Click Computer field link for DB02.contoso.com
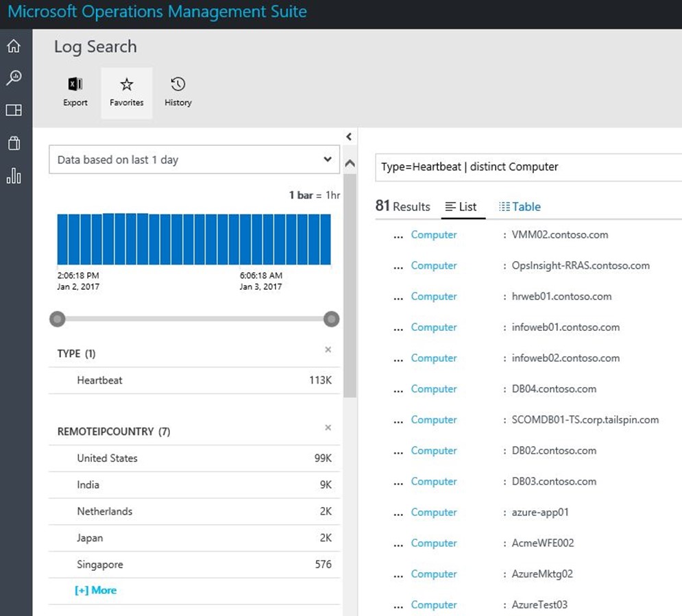The height and width of the screenshot is (616, 682). click(434, 451)
